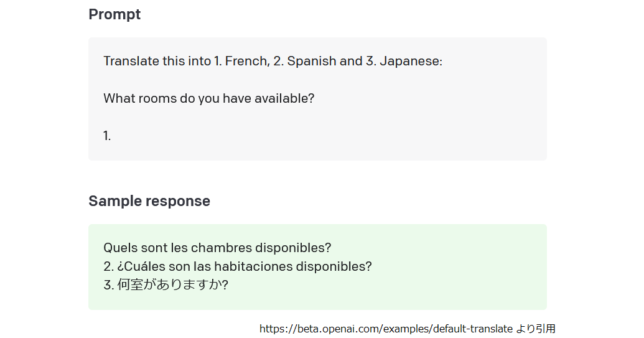Click the word 'available?' in the prompt
The width and height of the screenshot is (644, 338).
[284, 98]
